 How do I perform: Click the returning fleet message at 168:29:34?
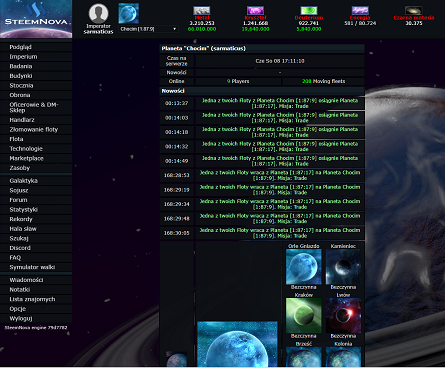280,204
